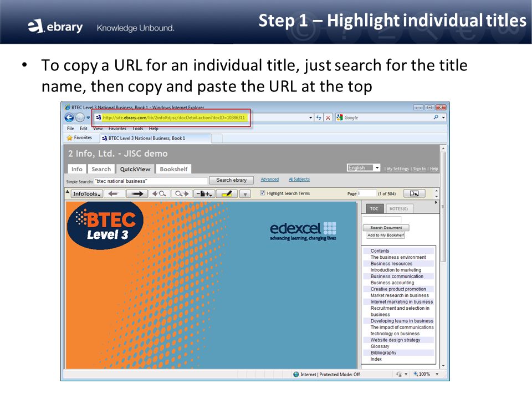Toggle the Highlight Search Terms checkbox
Image resolution: width=532 pixels, height=399 pixels.
tap(262, 193)
